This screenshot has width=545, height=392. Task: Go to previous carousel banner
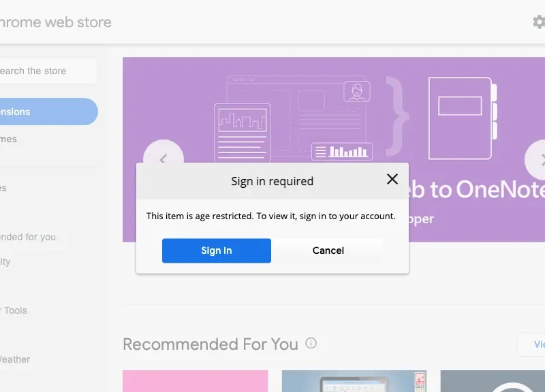pos(163,159)
